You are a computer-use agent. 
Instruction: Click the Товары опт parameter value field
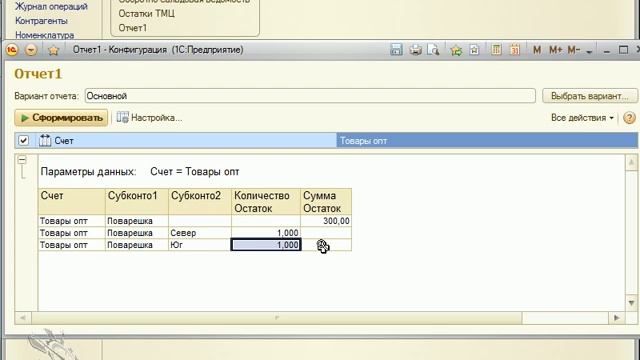(487, 141)
